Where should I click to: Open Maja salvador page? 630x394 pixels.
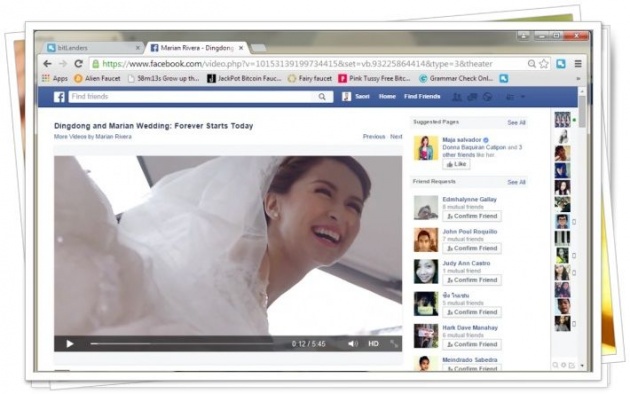pyautogui.click(x=462, y=140)
